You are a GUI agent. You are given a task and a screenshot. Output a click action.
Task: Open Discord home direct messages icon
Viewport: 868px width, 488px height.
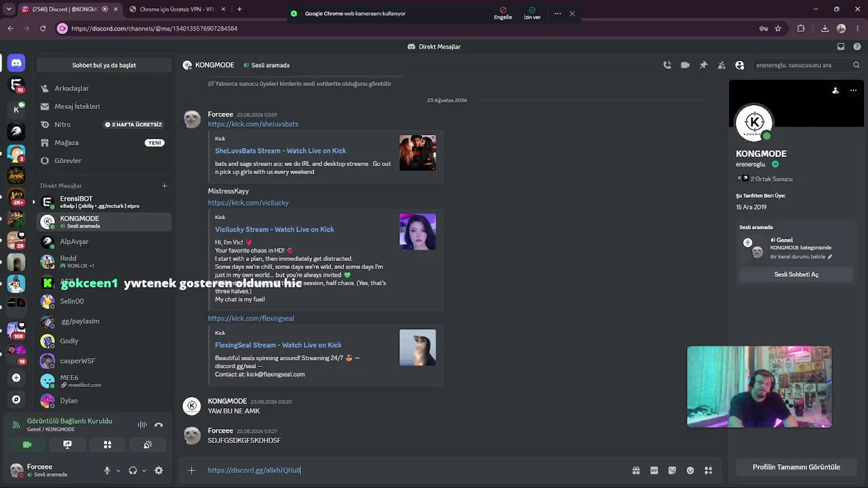pyautogui.click(x=16, y=63)
